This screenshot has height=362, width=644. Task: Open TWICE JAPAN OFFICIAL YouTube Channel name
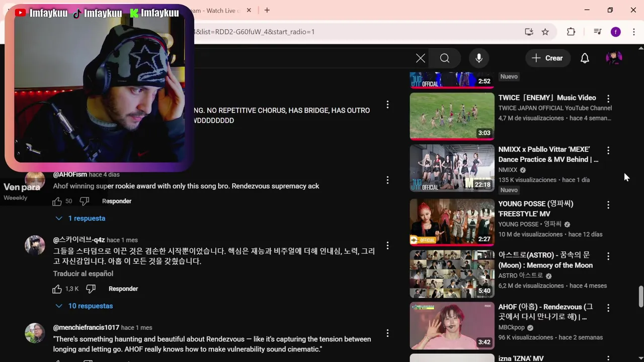pyautogui.click(x=555, y=108)
